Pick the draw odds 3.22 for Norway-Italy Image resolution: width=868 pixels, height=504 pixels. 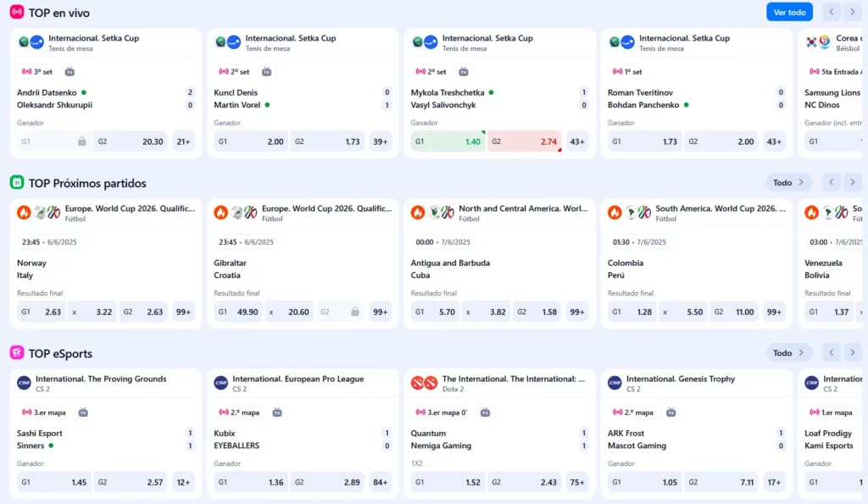[92, 312]
